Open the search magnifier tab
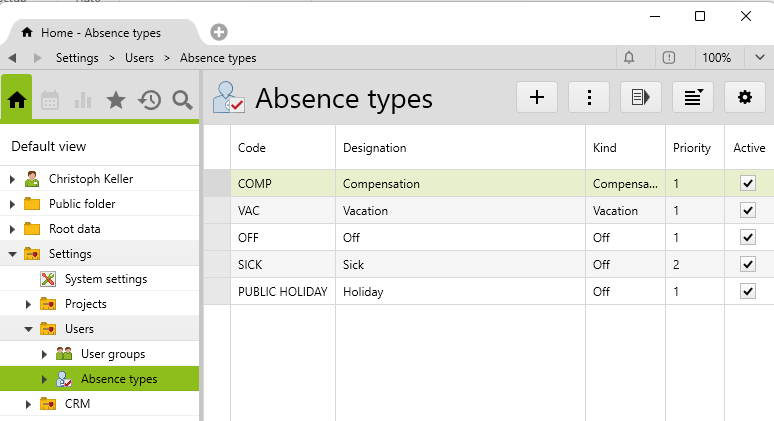 tap(182, 100)
